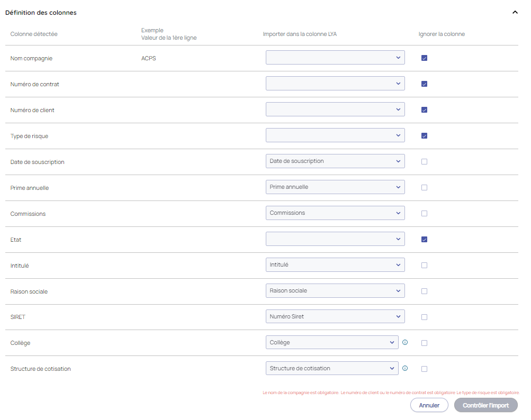531x420 pixels.
Task: Expand the Date de souscription dropdown
Action: 335,161
